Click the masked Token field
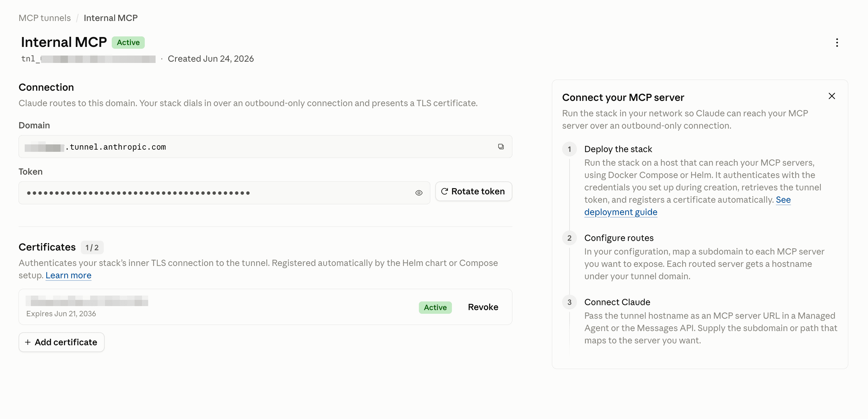The height and width of the screenshot is (419, 868). [224, 193]
